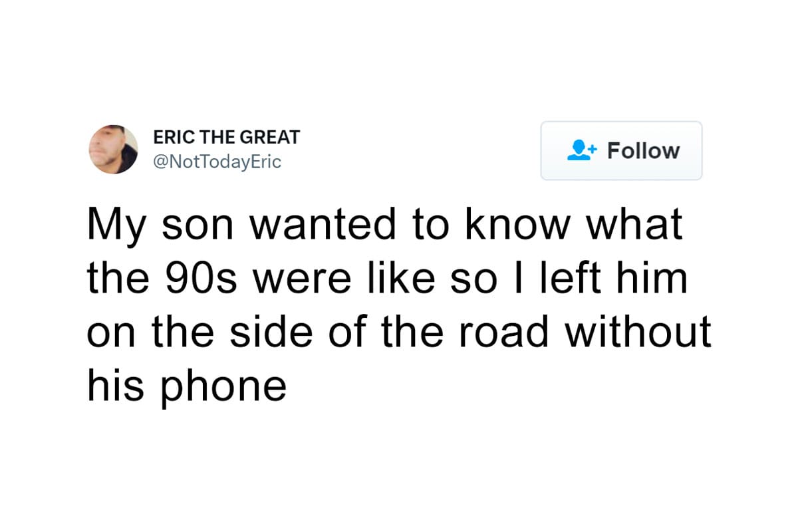798x532 pixels.
Task: Click the word "like" in the tweet
Action: click(x=406, y=279)
